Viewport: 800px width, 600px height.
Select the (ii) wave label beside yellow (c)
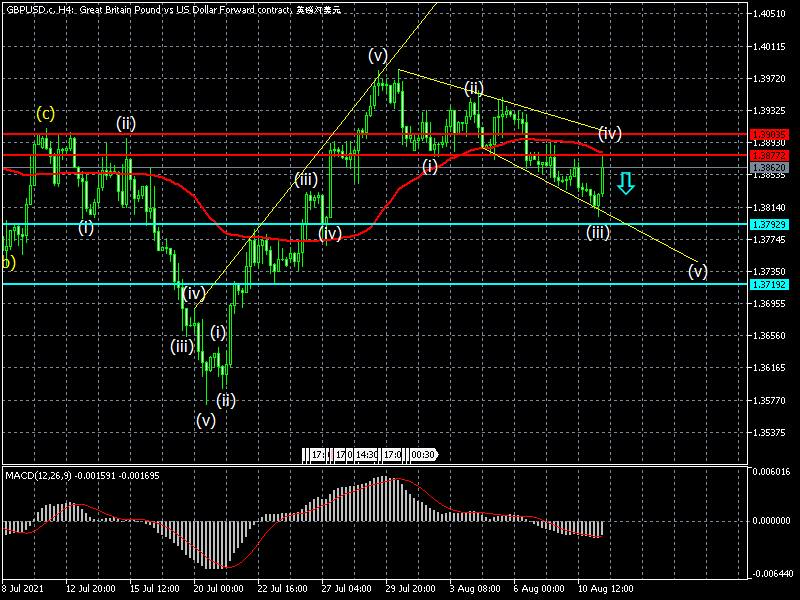tap(126, 123)
